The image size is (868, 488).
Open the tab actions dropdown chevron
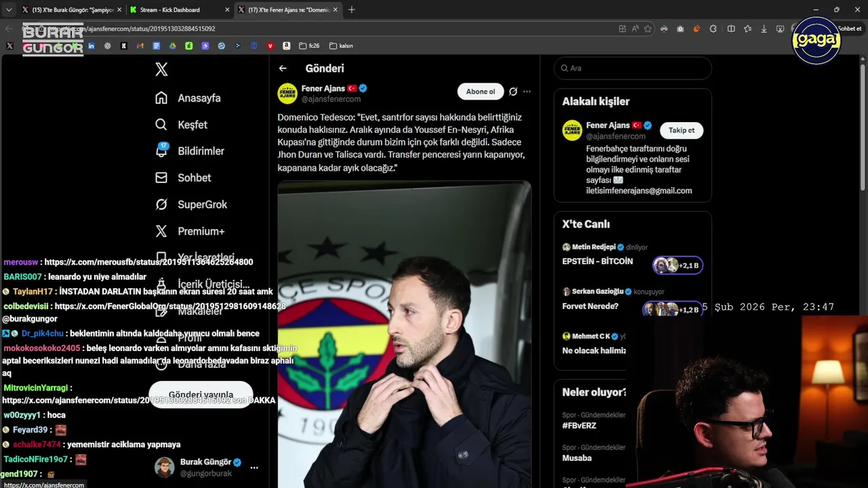[x=8, y=10]
